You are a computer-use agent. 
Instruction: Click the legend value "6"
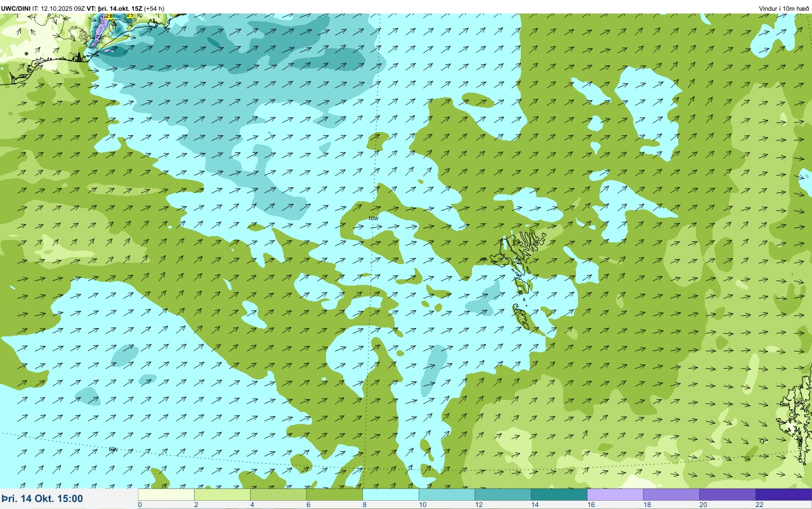click(308, 505)
